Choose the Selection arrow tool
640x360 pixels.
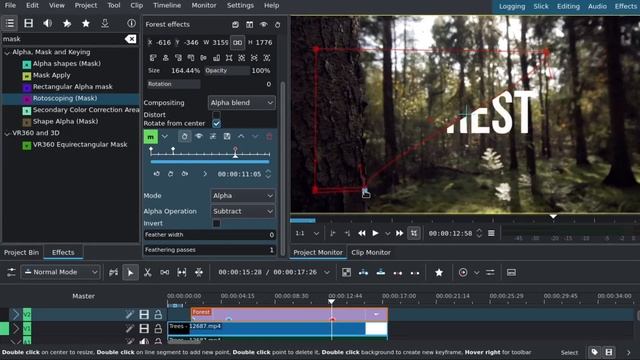tap(130, 272)
